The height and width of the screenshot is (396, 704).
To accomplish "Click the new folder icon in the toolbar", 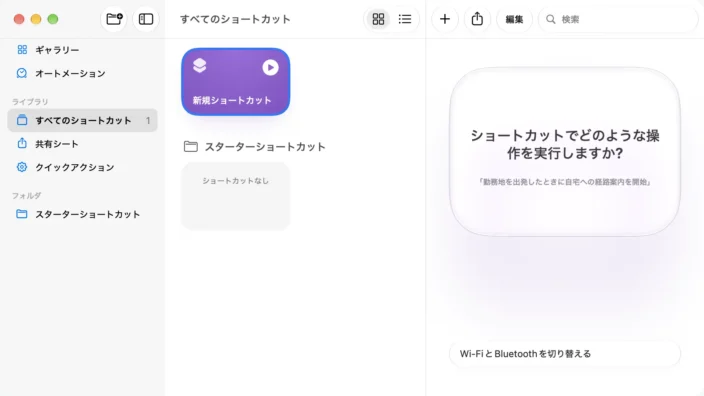I will coord(114,19).
